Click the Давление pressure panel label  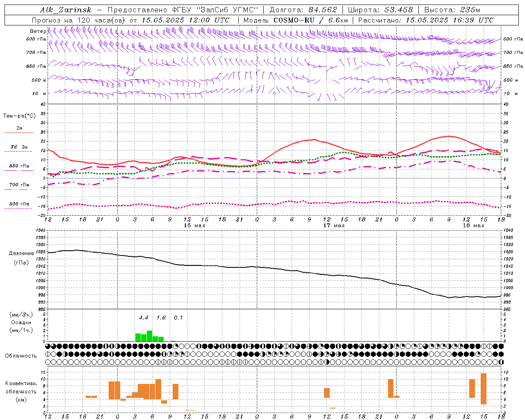coord(21,253)
